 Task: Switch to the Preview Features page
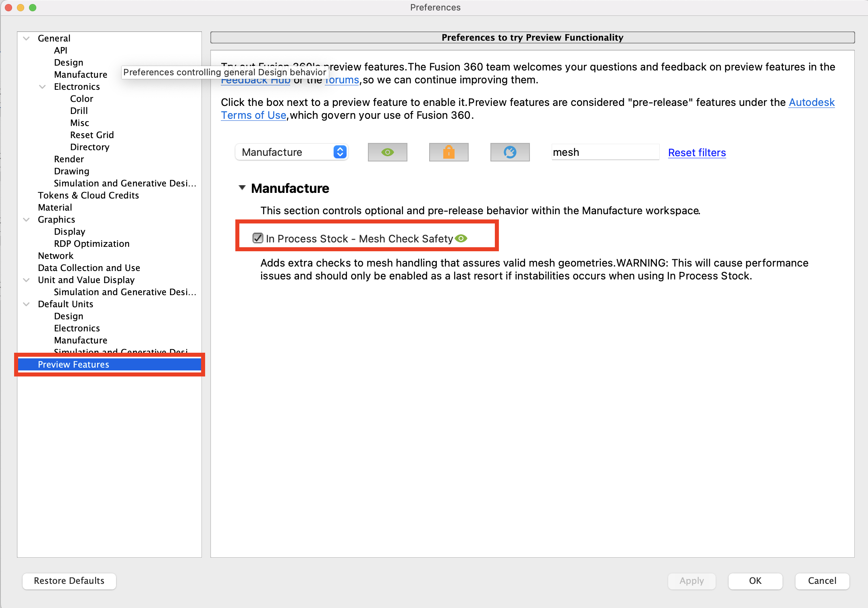(x=73, y=364)
